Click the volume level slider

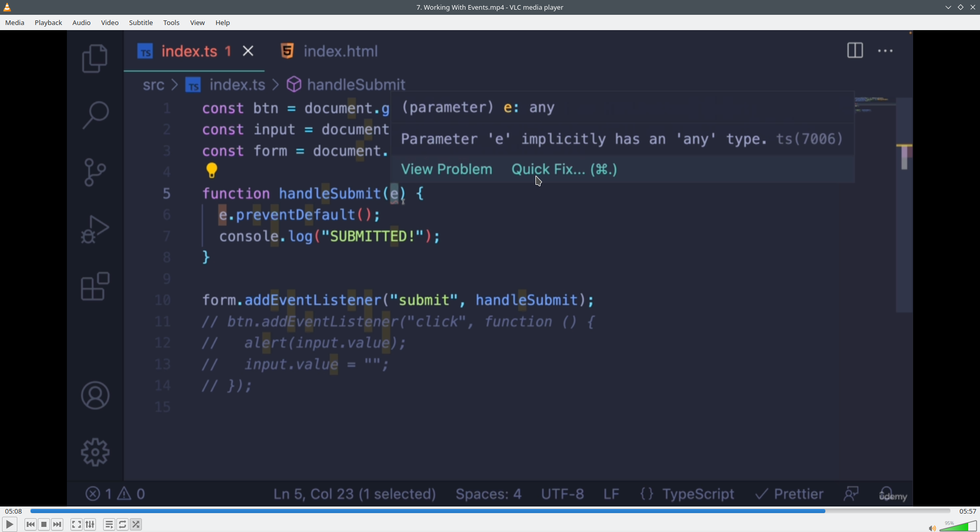point(958,526)
